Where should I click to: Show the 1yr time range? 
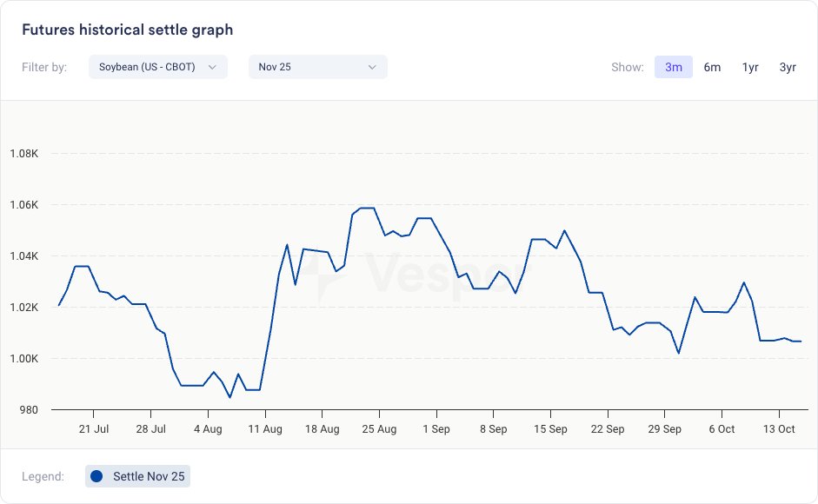tap(750, 67)
